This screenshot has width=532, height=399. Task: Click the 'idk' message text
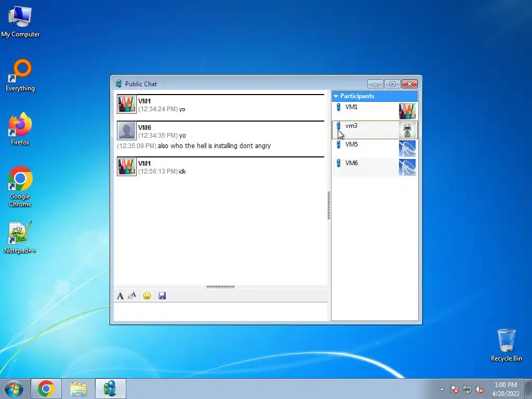[x=182, y=171]
